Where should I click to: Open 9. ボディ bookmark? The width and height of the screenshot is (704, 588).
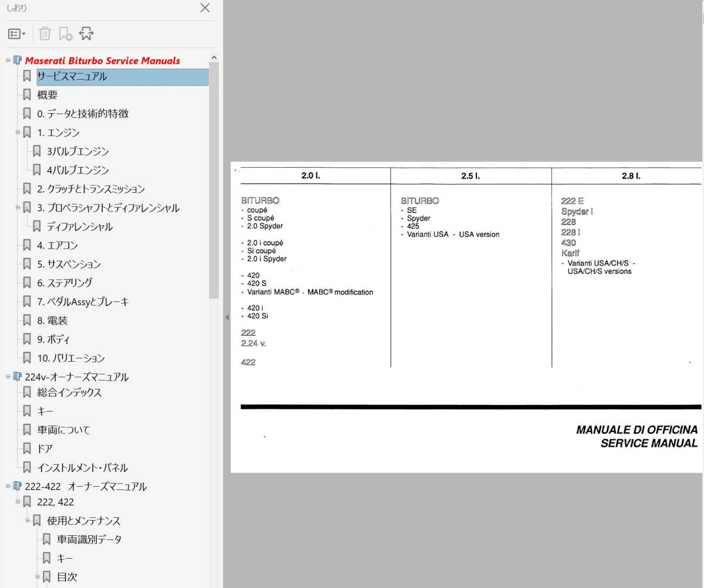53,339
